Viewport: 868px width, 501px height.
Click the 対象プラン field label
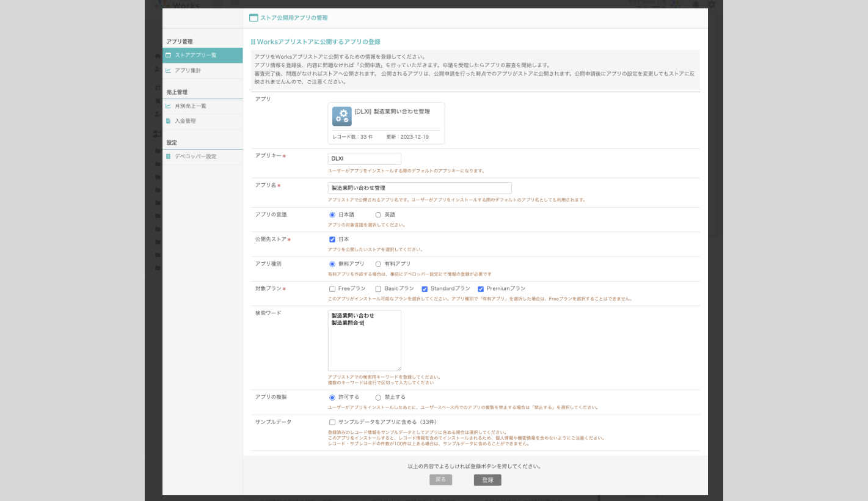pyautogui.click(x=268, y=288)
